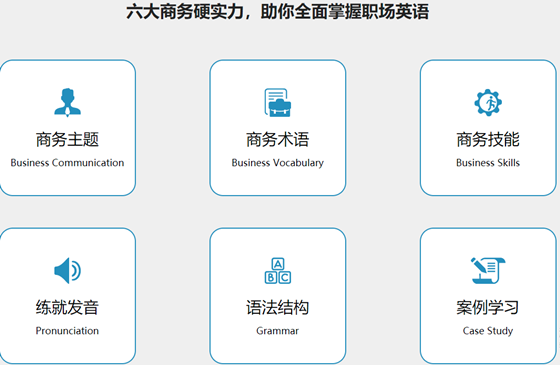Click the Business Skills label
The width and height of the screenshot is (560, 365).
click(488, 163)
